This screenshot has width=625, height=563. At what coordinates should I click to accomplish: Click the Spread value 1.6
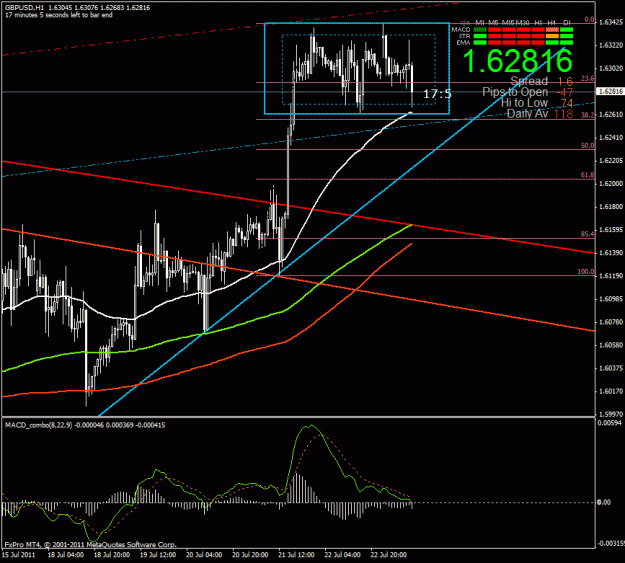pos(565,82)
